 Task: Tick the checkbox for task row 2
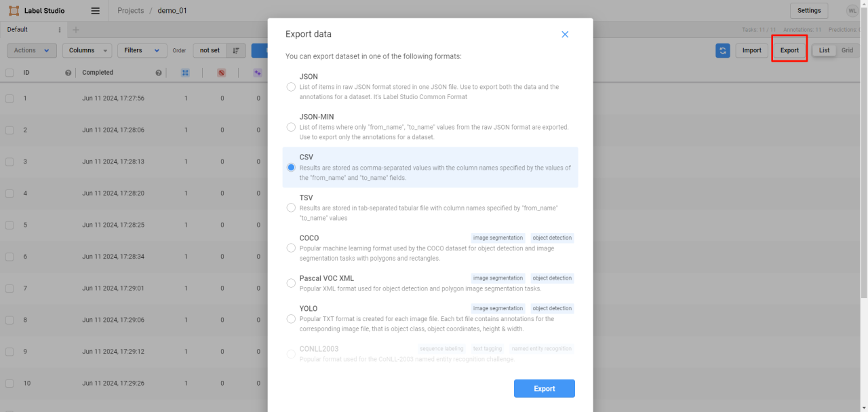pos(9,130)
